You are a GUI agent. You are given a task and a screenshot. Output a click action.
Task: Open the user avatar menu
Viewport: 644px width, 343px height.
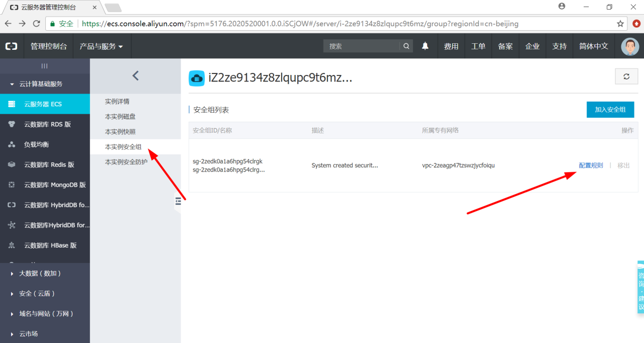click(x=630, y=46)
